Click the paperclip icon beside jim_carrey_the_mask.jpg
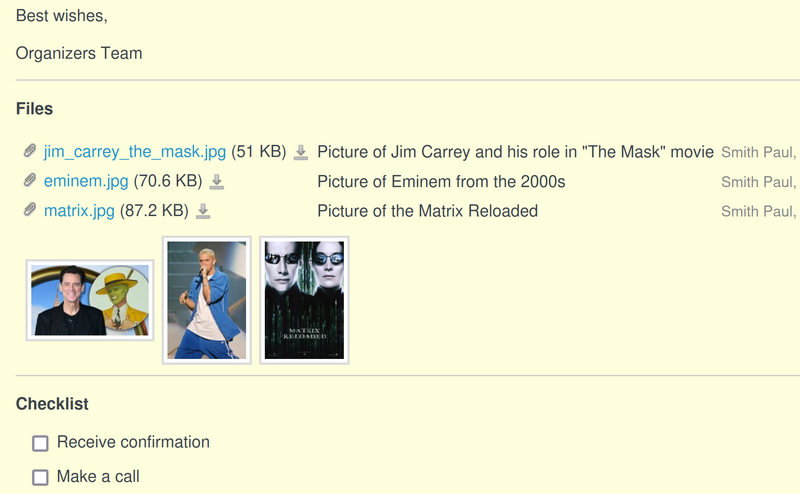This screenshot has width=800, height=494. point(31,152)
